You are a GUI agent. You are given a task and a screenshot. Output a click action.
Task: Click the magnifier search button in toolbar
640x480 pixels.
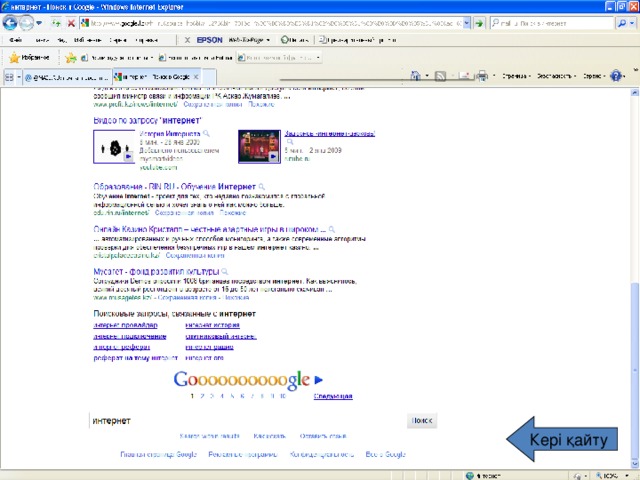click(x=622, y=23)
